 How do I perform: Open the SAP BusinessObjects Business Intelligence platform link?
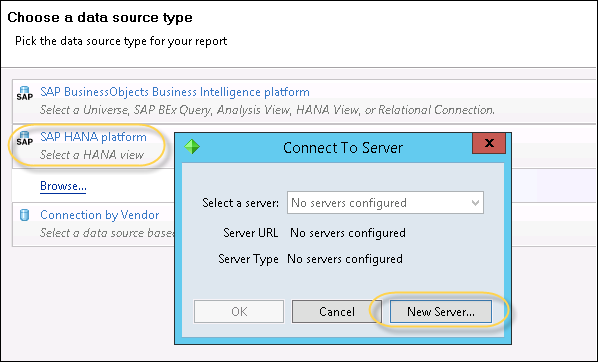tap(175, 92)
